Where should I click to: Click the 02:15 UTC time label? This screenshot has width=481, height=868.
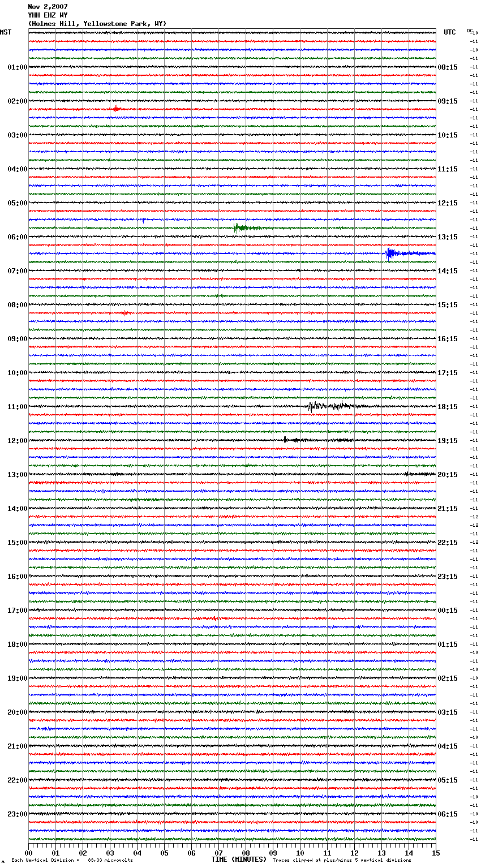pos(448,678)
